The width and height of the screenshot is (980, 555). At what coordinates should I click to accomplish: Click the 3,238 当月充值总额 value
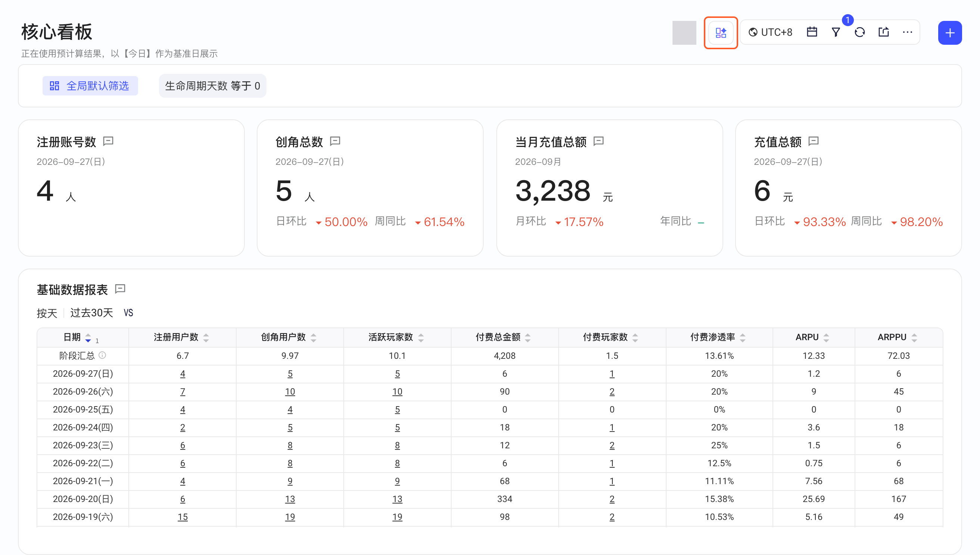pos(553,191)
